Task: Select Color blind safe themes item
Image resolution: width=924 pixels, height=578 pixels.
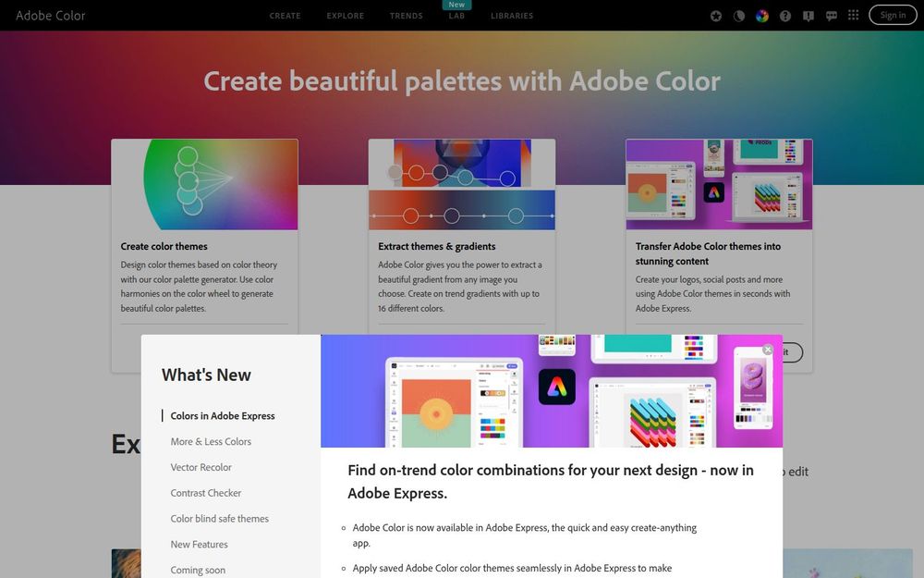Action: point(219,519)
